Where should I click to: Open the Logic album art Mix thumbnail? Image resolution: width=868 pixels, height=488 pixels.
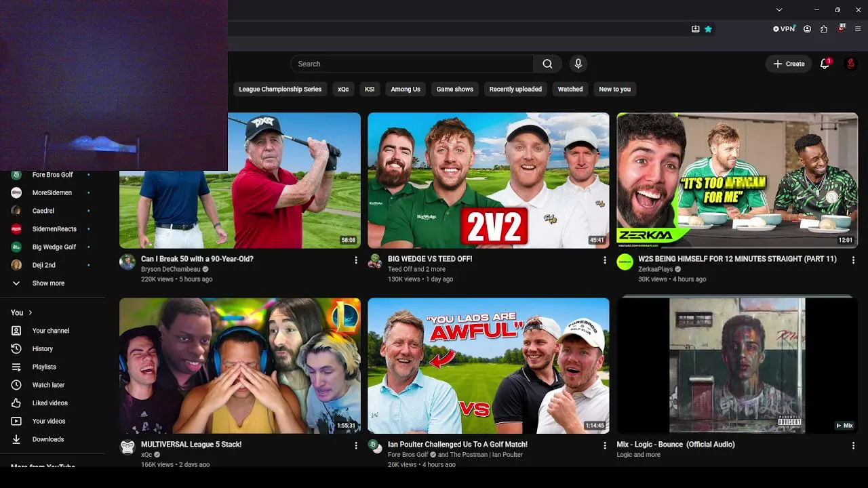pos(737,366)
